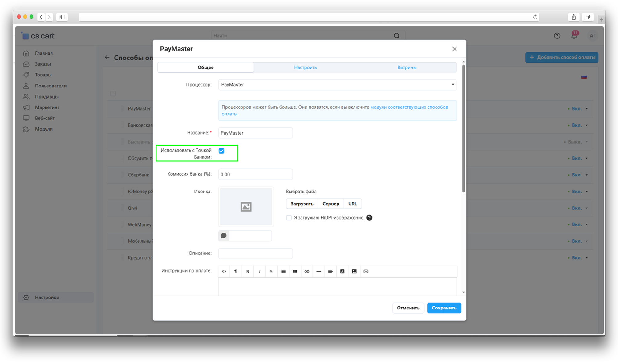Click the unordered list icon
This screenshot has width=620, height=364.
[283, 271]
